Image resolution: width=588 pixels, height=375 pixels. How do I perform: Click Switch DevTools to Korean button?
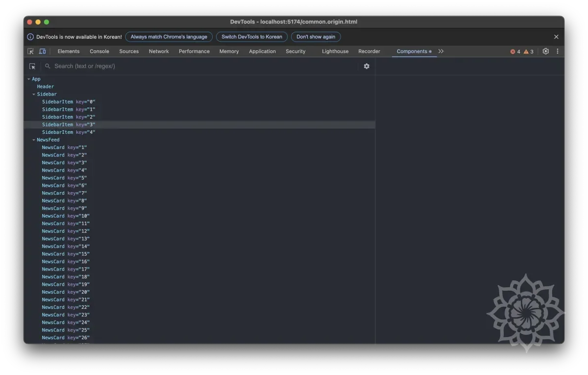252,37
